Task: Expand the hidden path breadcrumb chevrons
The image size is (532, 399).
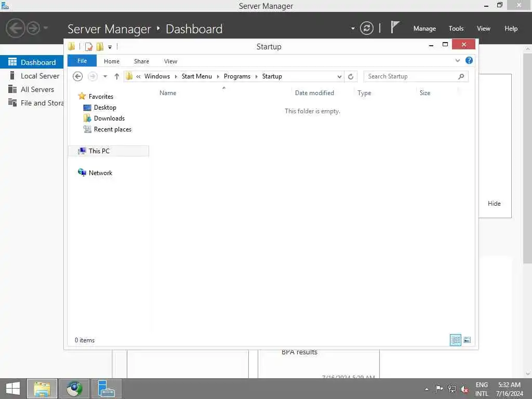Action: tap(138, 77)
